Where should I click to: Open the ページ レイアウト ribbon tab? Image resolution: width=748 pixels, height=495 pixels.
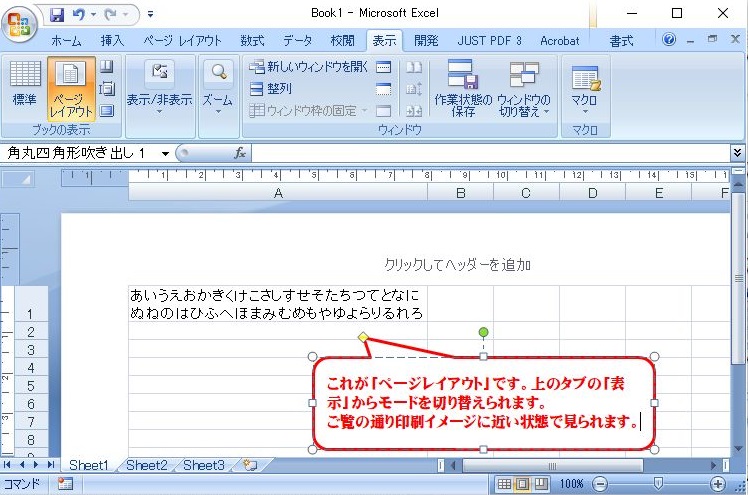183,41
